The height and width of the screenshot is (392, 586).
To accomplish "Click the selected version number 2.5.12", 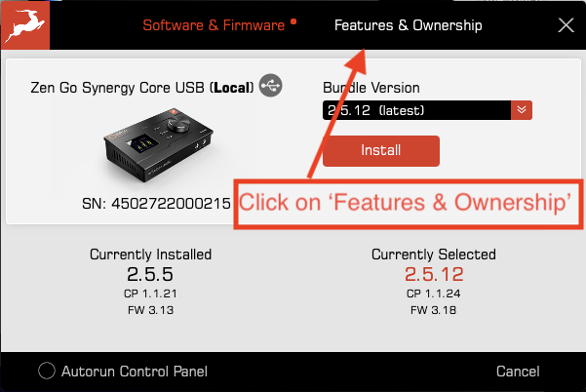I will click(x=434, y=274).
